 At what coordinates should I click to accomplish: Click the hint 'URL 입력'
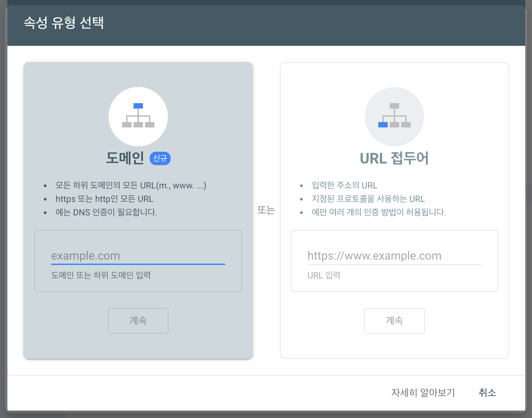[324, 275]
